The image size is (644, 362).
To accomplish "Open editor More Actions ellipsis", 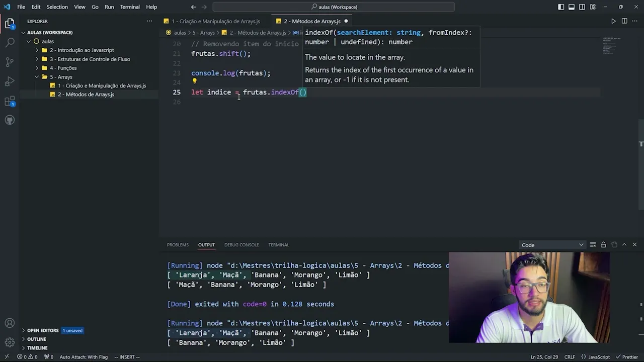I will (x=635, y=21).
